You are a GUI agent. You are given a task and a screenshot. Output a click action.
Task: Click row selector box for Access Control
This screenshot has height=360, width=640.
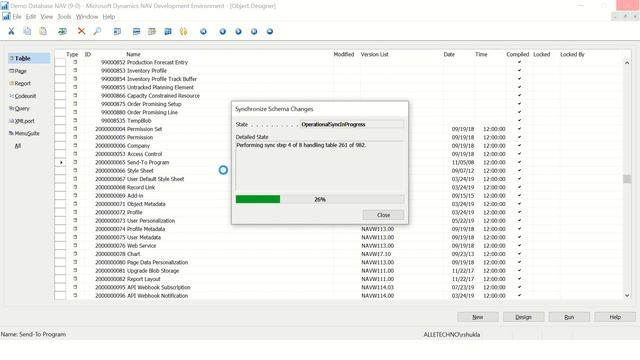tap(60, 154)
